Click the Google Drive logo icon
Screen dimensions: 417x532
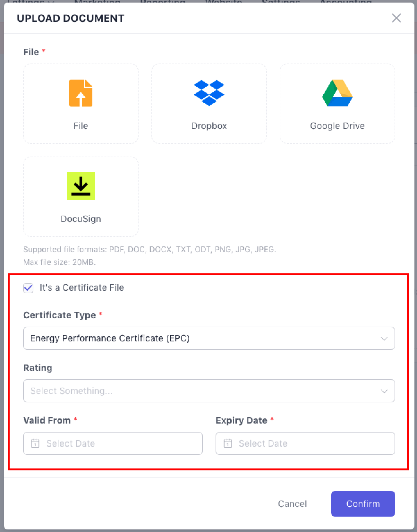[337, 93]
